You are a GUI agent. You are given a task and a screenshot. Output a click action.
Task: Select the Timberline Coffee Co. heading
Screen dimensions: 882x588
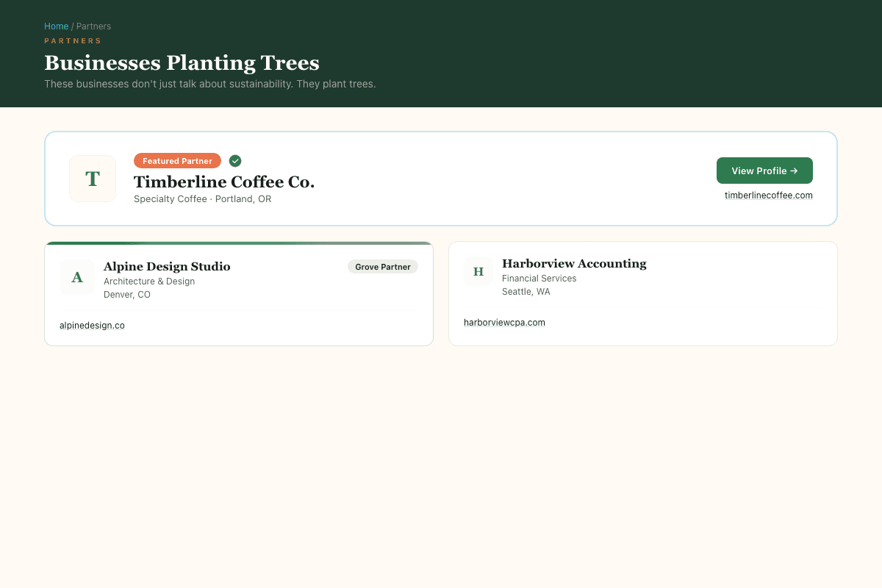point(223,182)
